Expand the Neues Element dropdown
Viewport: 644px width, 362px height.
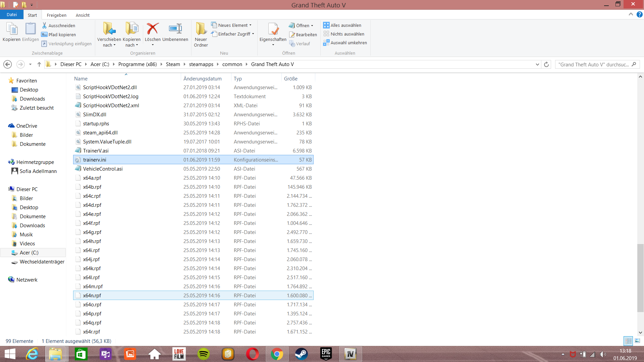[250, 25]
